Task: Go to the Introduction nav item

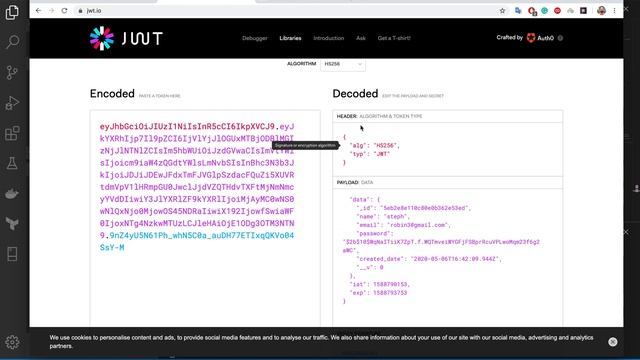Action: click(x=329, y=38)
